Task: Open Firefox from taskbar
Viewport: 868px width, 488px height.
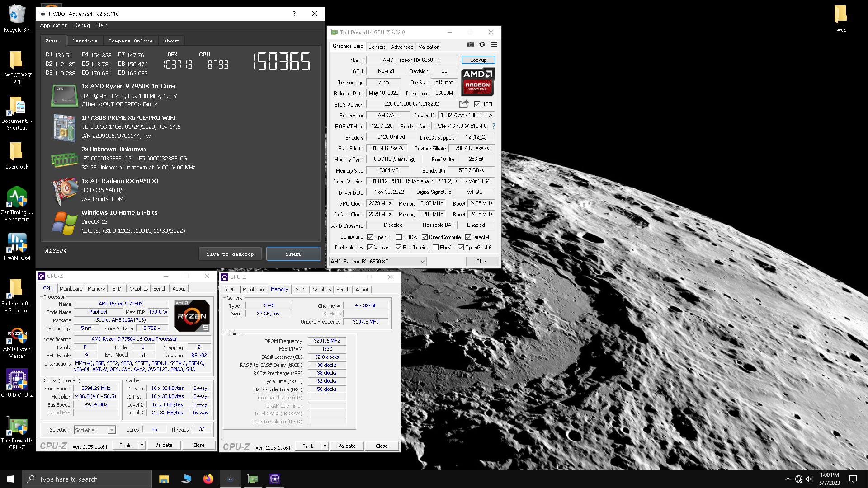Action: 208,479
